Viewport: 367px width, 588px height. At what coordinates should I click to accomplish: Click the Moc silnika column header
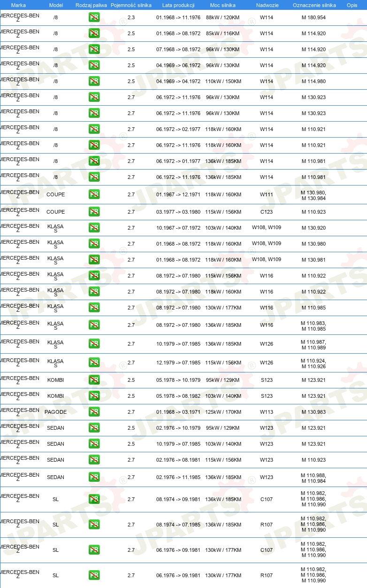pyautogui.click(x=223, y=5)
